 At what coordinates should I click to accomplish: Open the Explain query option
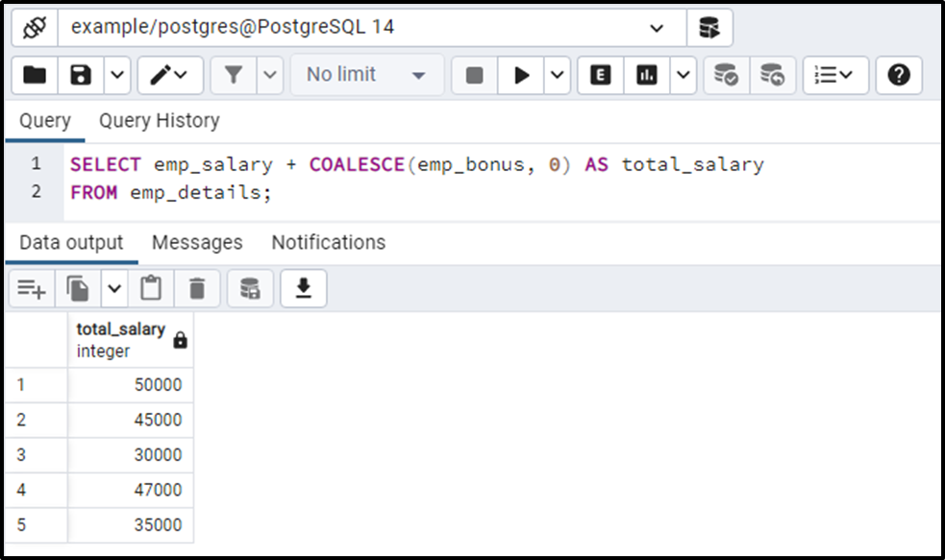(599, 75)
